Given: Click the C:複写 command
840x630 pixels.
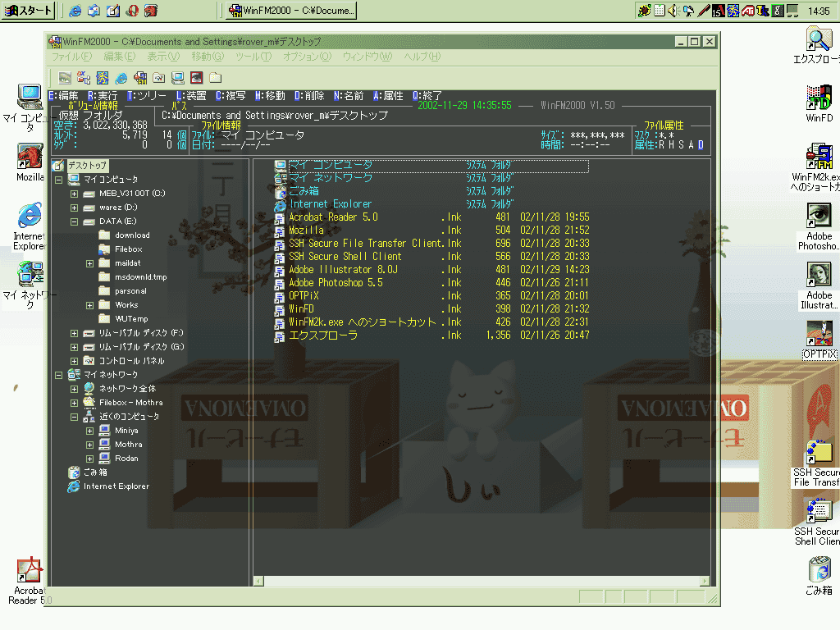Looking at the screenshot, I should [231, 96].
